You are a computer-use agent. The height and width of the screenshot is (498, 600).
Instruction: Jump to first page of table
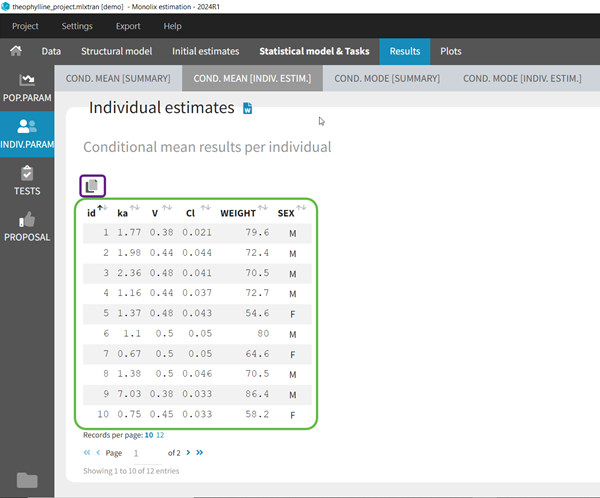coord(87,452)
